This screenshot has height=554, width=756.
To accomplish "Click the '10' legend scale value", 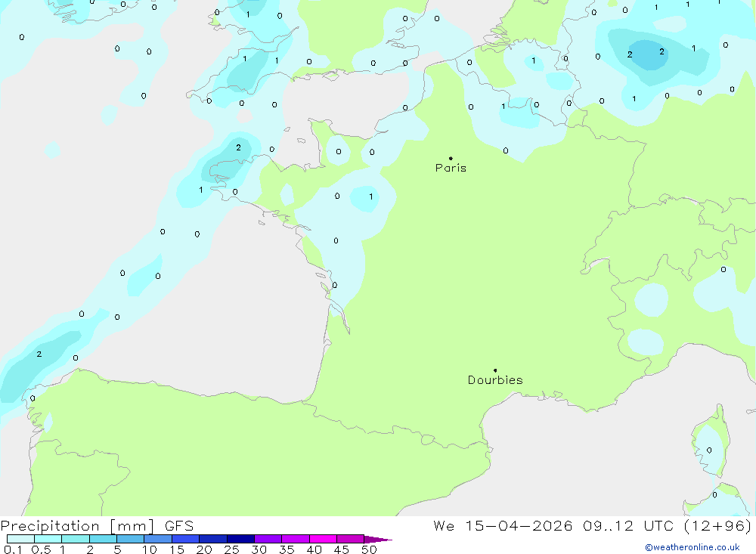I will [x=150, y=549].
